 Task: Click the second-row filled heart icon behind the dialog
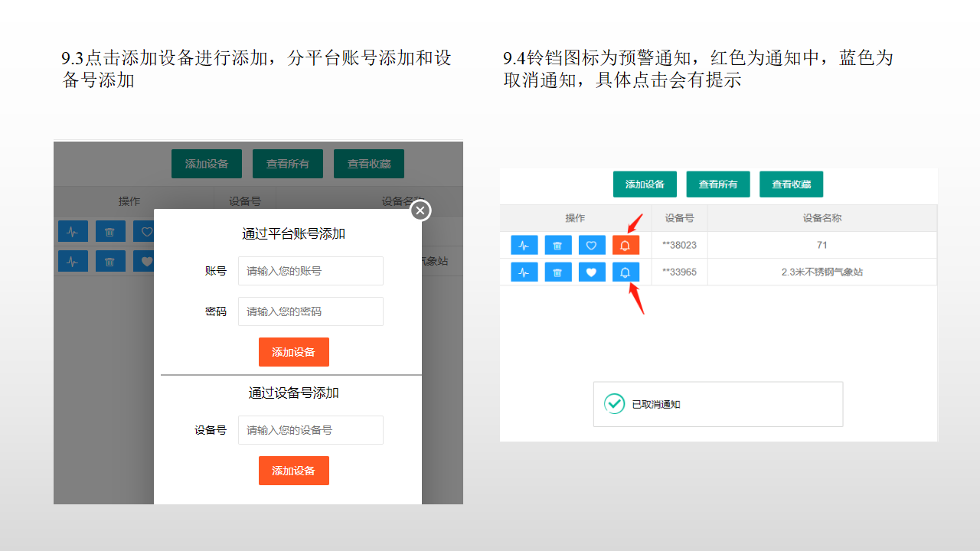[145, 261]
